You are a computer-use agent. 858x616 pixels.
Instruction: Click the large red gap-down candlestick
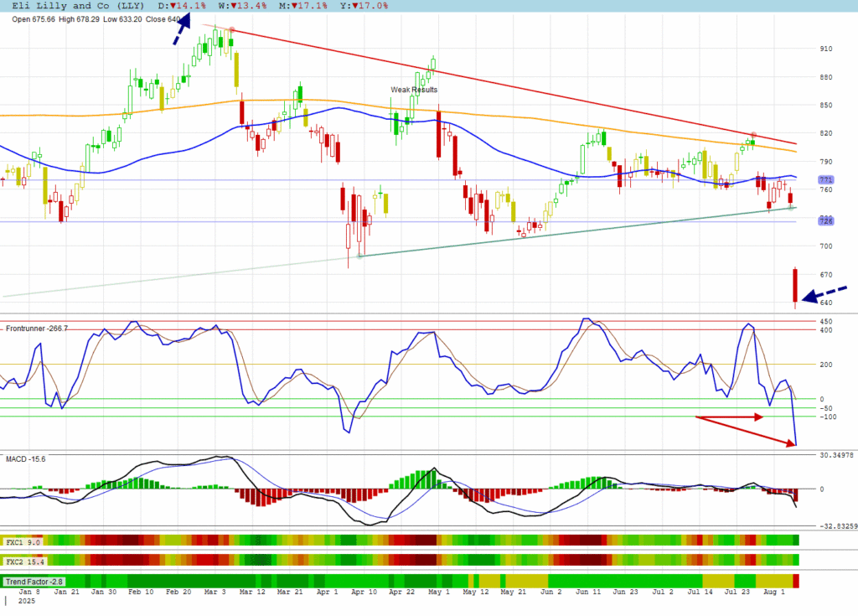click(795, 285)
